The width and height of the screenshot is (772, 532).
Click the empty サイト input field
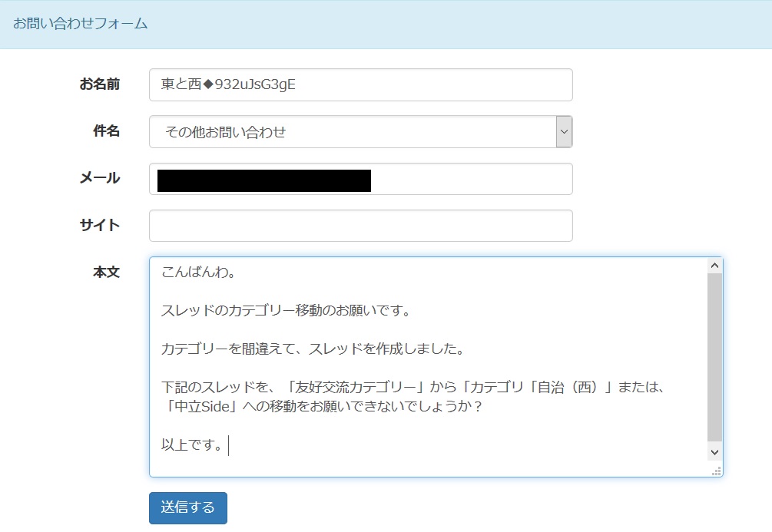coord(360,226)
